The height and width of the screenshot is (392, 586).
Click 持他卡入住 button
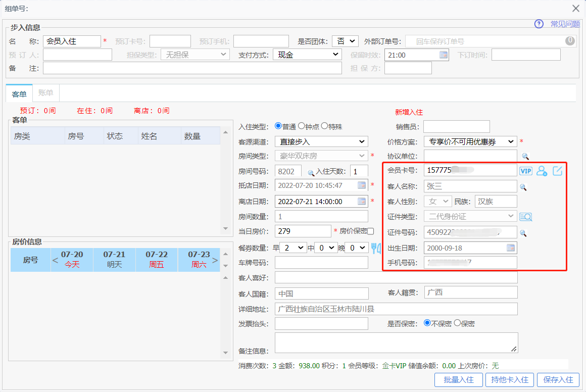(x=510, y=380)
